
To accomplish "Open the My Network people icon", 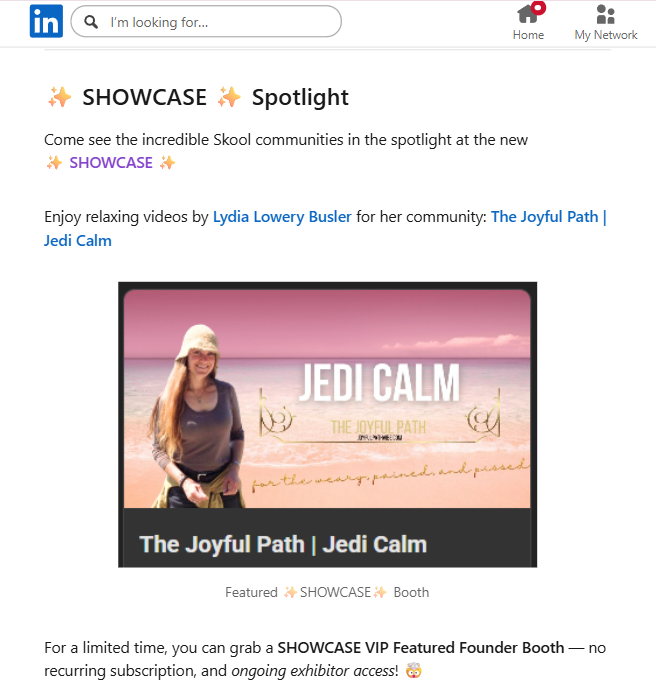I will (605, 14).
